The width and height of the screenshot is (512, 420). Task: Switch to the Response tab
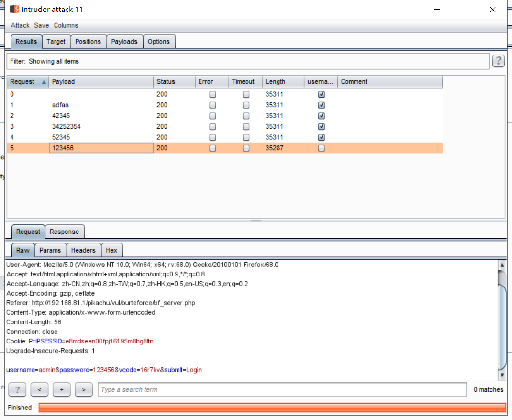click(x=64, y=232)
